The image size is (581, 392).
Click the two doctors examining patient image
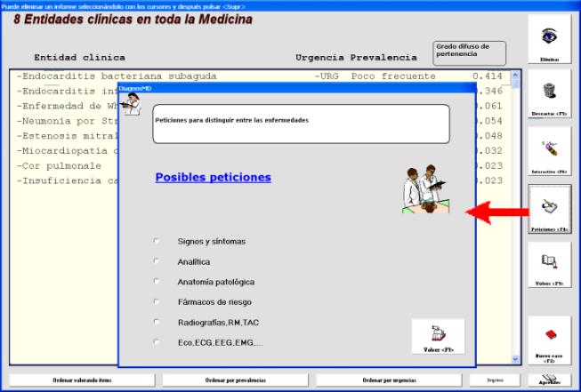click(x=425, y=188)
